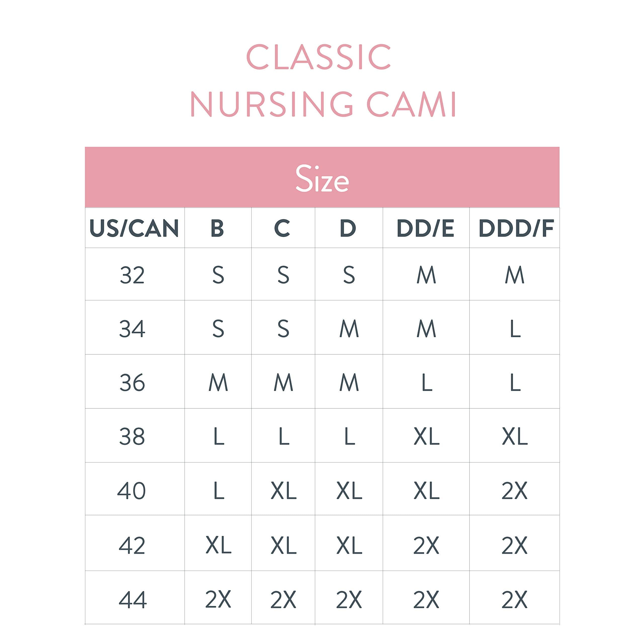The width and height of the screenshot is (644, 644).
Task: Click the L cell for 36 DD/E
Action: coord(427,383)
